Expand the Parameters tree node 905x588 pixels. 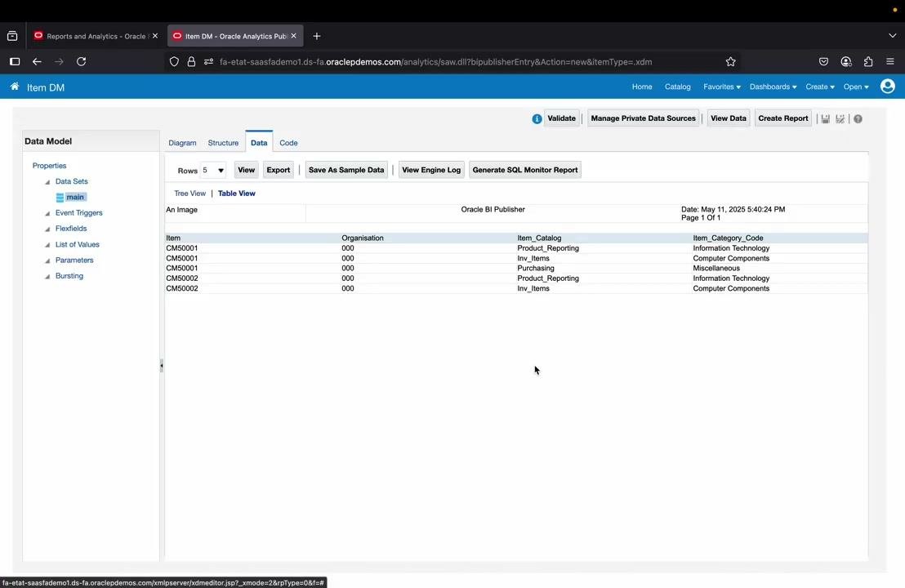[47, 261]
